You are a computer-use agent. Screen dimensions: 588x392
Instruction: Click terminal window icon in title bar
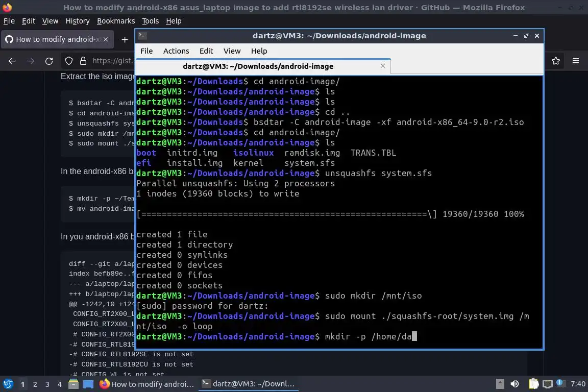(142, 36)
